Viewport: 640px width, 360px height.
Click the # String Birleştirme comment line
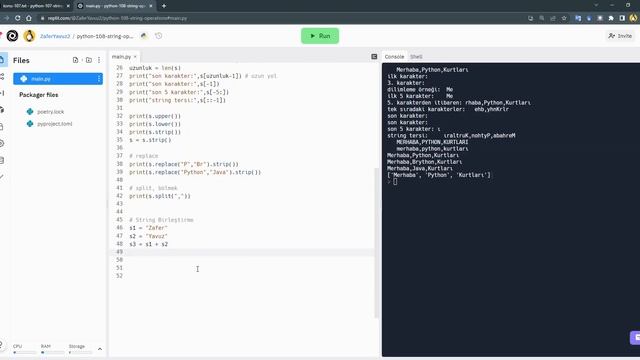click(x=161, y=220)
